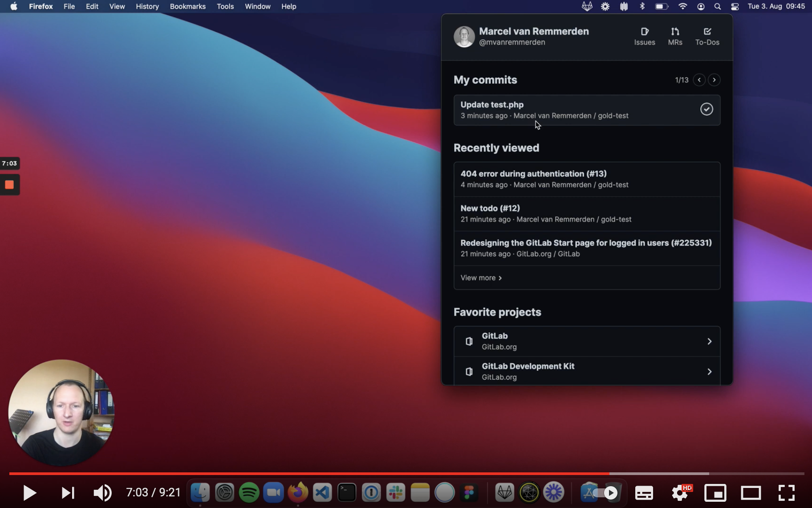Mute the video volume
812x508 pixels.
(102, 493)
